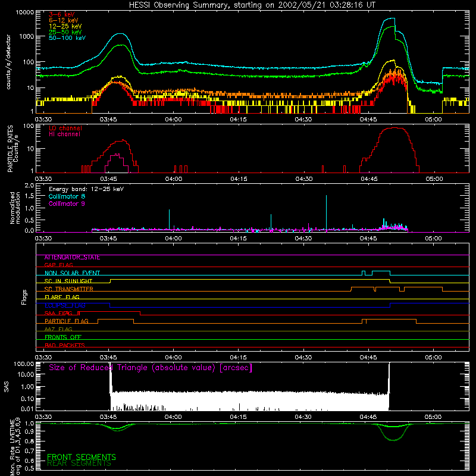476x476 pixels.
Task: Click the SAA_FLAG label
Action: pyautogui.click(x=58, y=314)
